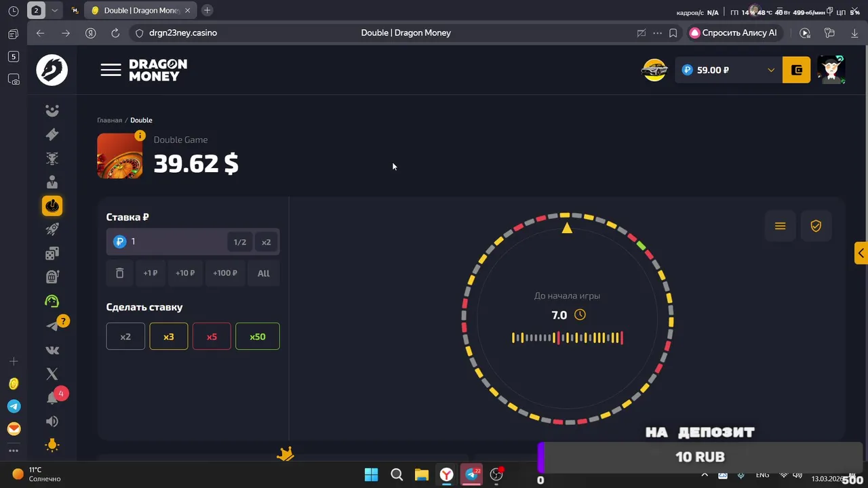Toggle site sound speaker icon
Screen dimensions: 868x488
(52, 422)
